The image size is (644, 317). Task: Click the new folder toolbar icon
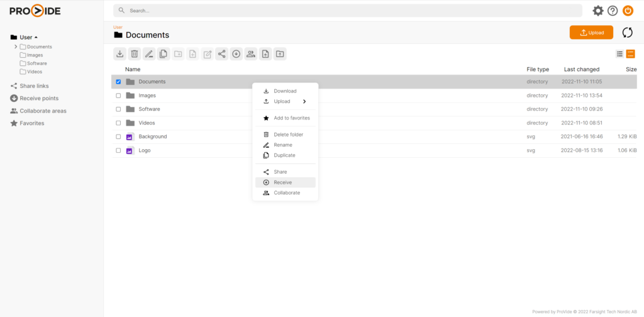tap(178, 54)
